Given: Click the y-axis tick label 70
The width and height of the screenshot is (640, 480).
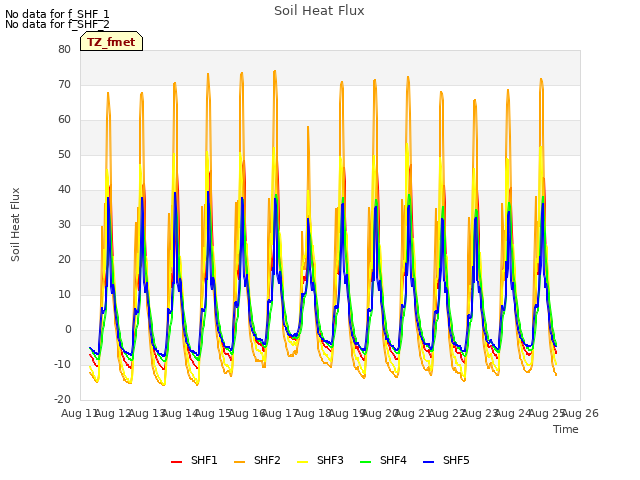Looking at the screenshot, I should pos(64,84).
